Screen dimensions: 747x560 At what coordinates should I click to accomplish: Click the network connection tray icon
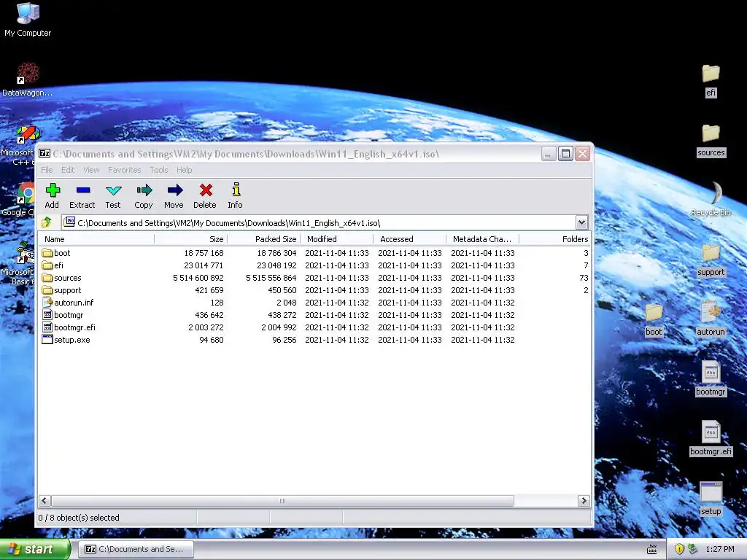pos(693,550)
